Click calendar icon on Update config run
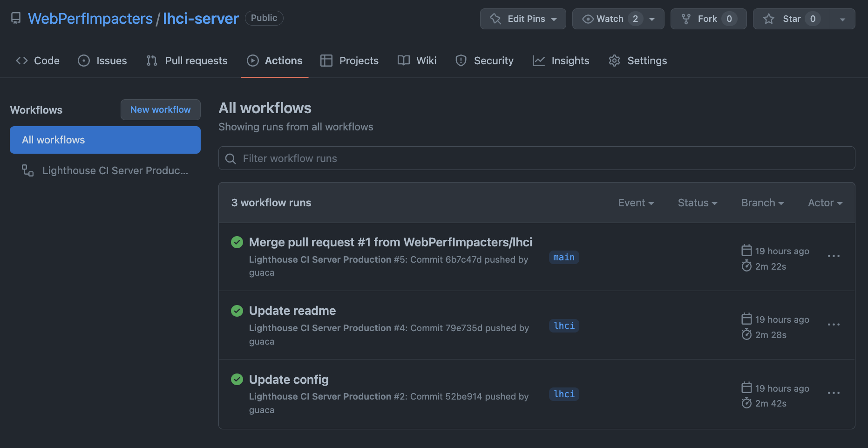Screen dimensions: 868x448 click(x=746, y=388)
